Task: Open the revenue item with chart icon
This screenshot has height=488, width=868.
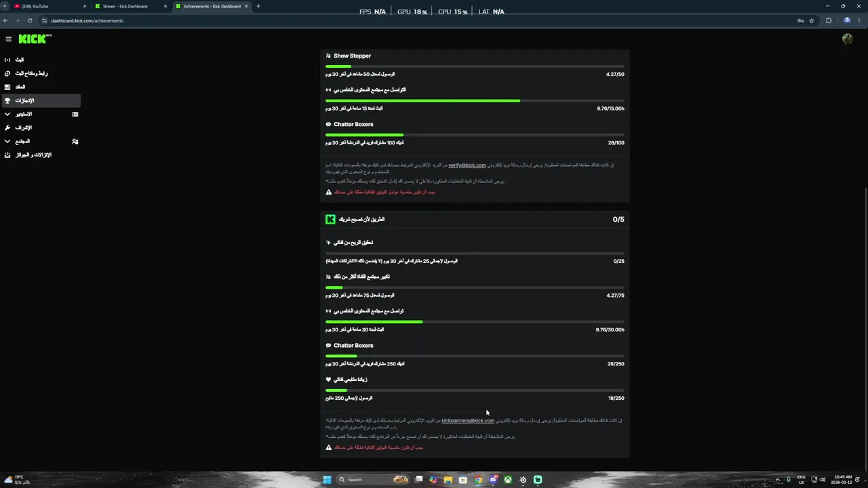Action: pyautogui.click(x=41, y=87)
